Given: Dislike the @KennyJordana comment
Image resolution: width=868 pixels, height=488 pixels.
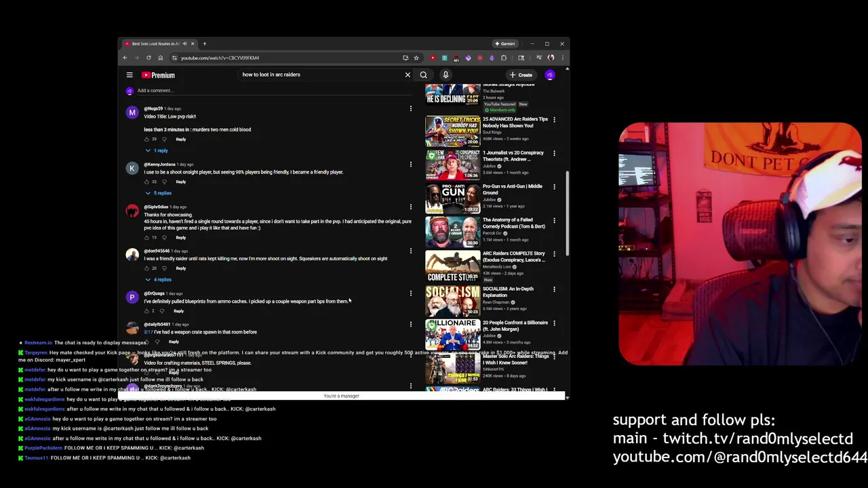Looking at the screenshot, I should 164,182.
